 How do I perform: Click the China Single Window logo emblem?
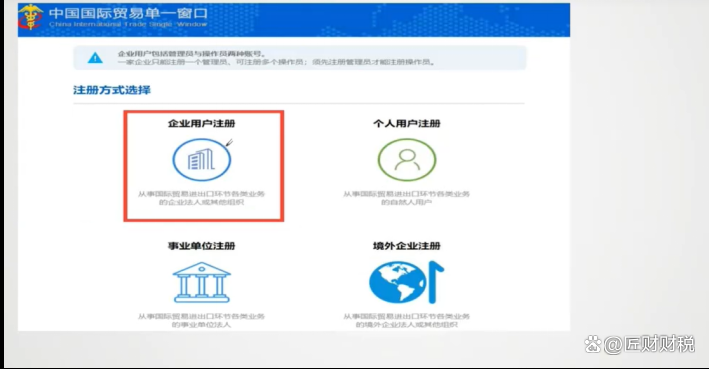[x=31, y=17]
